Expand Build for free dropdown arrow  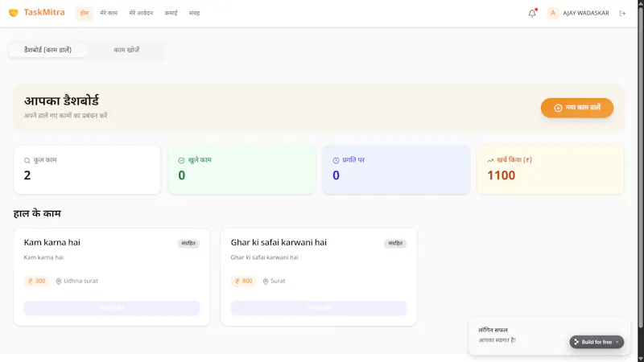pyautogui.click(x=617, y=342)
